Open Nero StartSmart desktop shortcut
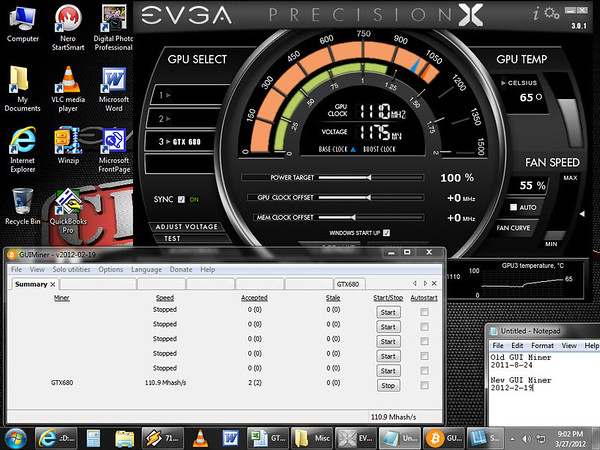Screen dimensions: 600x450 68,27
